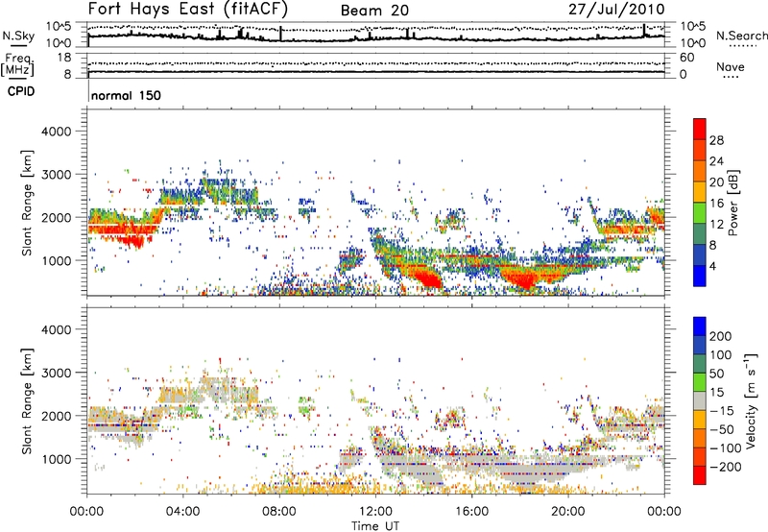Screen dimensions: 768x532
Task: Click the '20:00' time axis tick label
Action: pos(567,512)
